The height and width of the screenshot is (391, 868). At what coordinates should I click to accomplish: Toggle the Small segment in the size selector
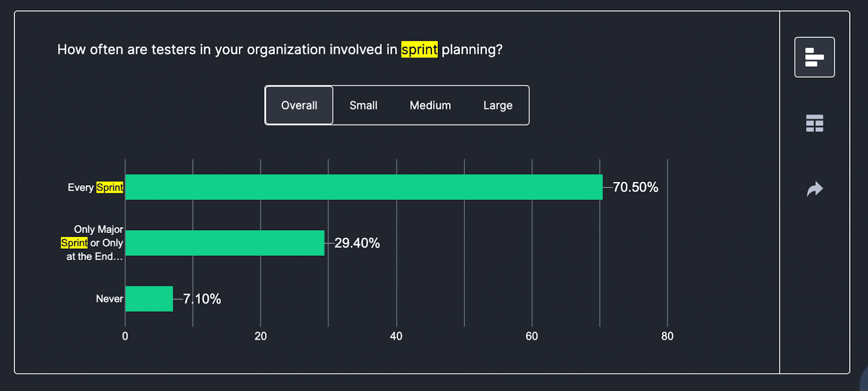tap(363, 105)
